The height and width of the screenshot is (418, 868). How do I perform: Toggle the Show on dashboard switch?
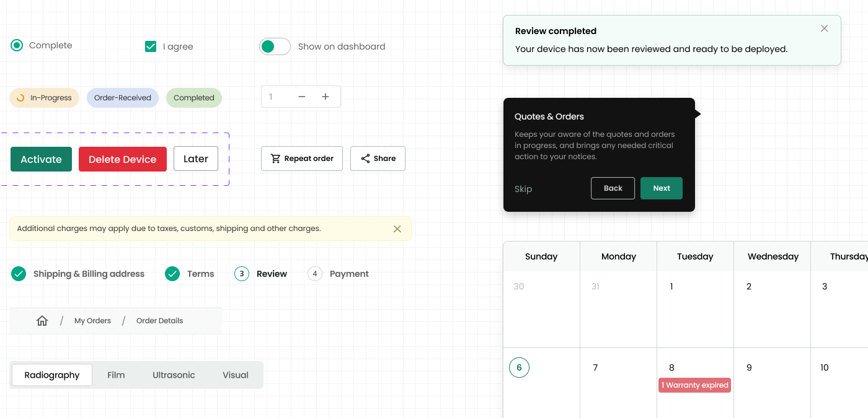pyautogui.click(x=275, y=46)
